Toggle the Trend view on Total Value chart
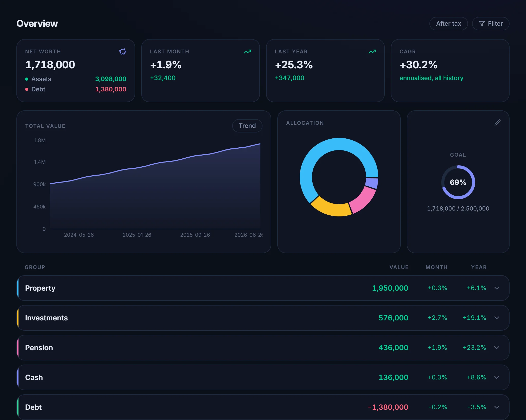 247,126
